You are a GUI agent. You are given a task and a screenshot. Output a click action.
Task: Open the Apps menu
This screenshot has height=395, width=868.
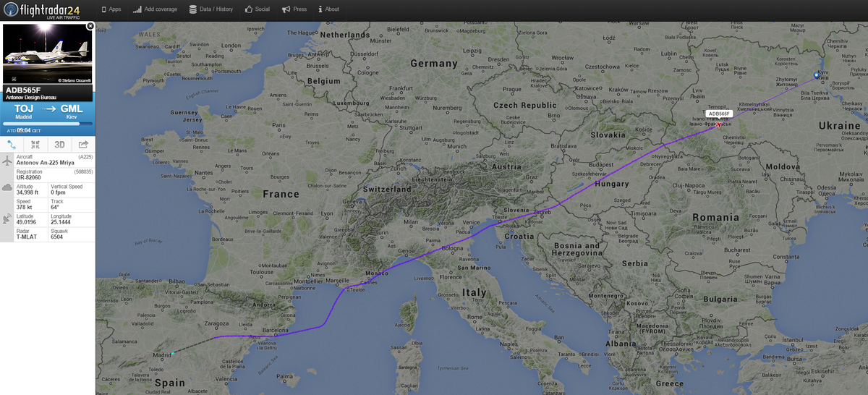click(111, 9)
